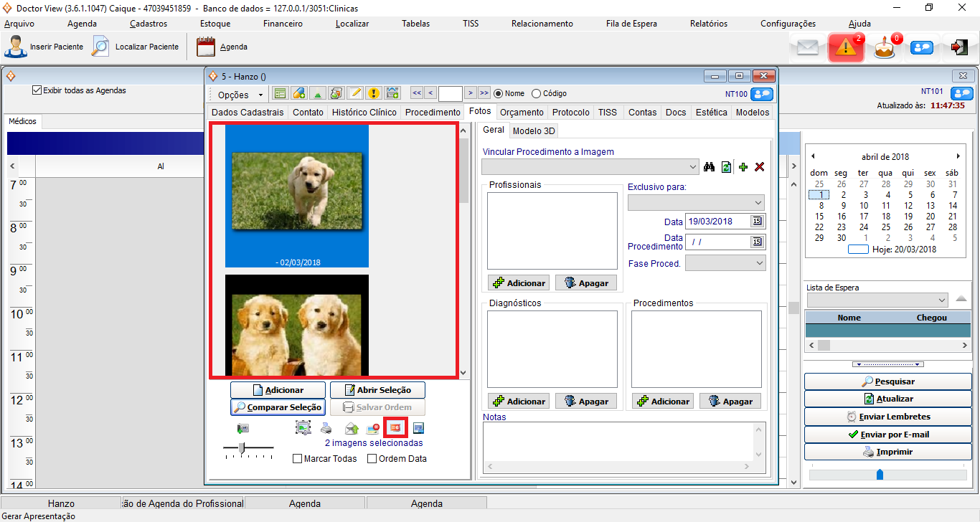
Task: Click the binoculars search procedure icon
Action: click(710, 167)
